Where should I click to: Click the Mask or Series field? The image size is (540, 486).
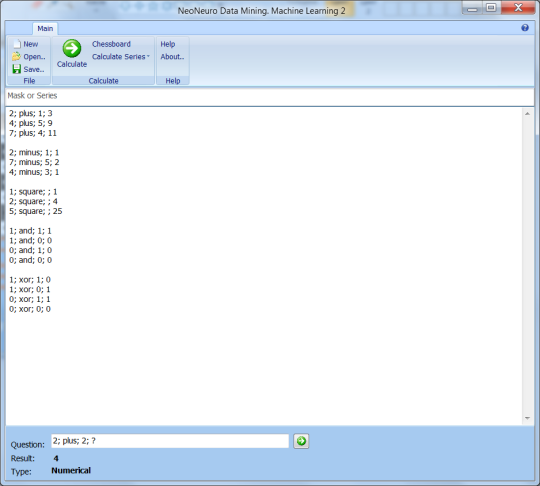270,96
